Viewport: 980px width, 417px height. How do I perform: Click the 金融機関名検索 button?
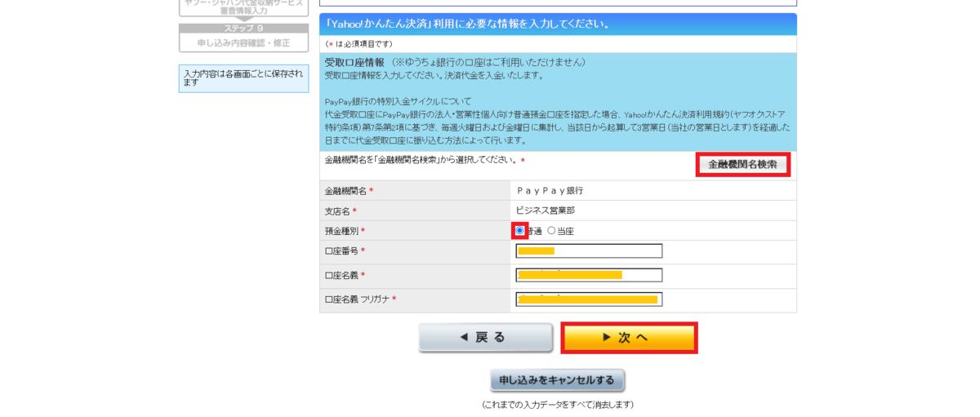(x=742, y=164)
